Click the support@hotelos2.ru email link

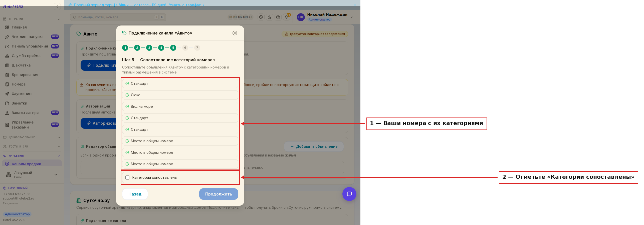[19, 198]
